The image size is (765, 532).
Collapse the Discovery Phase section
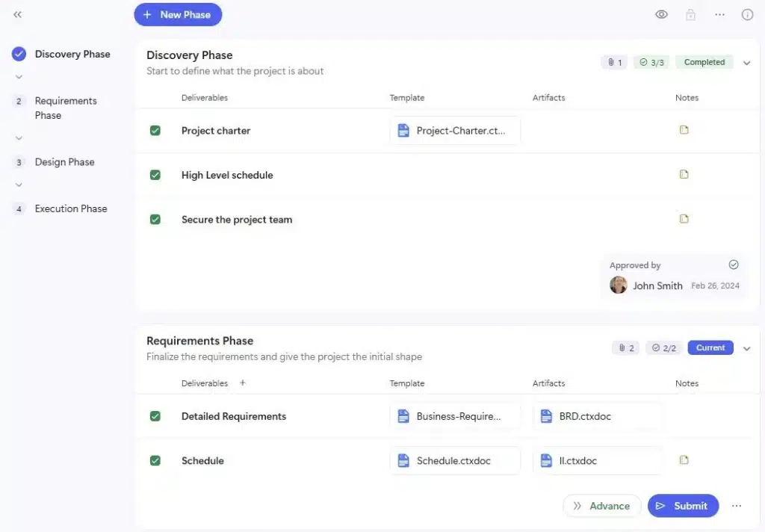click(746, 63)
